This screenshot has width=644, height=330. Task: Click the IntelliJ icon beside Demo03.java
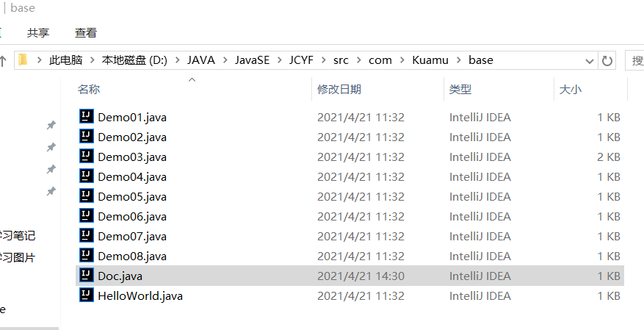(87, 156)
